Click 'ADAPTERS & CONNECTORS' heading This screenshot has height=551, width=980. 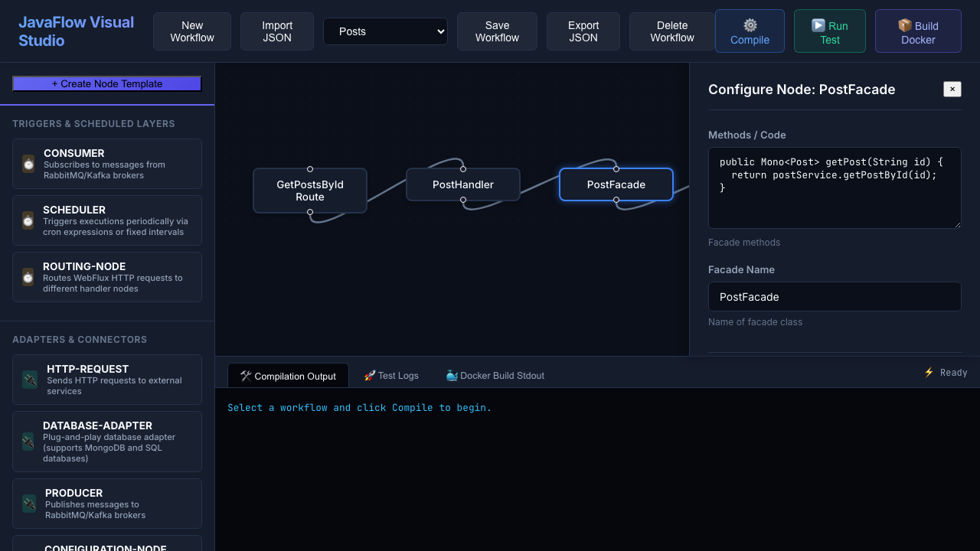pos(80,340)
